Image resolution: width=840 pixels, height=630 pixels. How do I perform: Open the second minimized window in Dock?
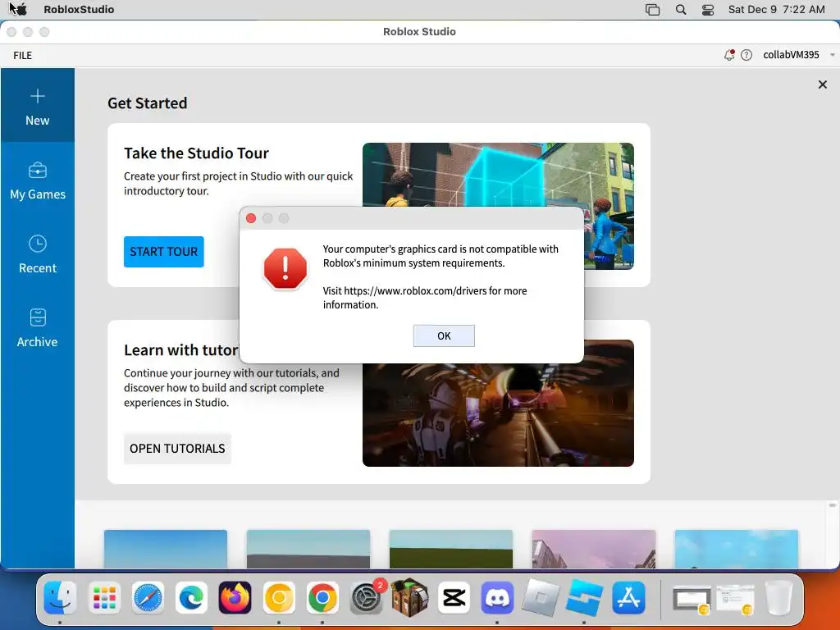(x=735, y=599)
